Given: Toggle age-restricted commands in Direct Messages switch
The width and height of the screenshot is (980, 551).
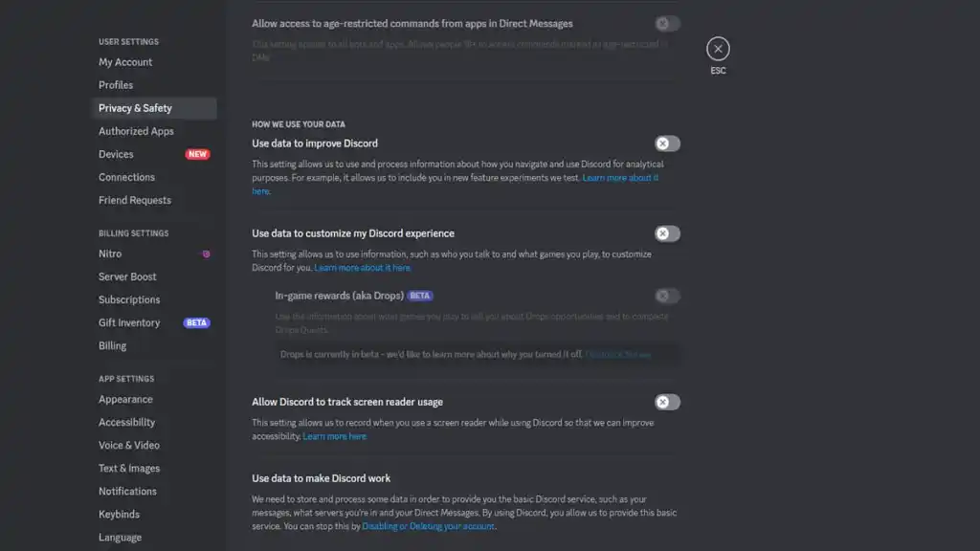Looking at the screenshot, I should pos(667,24).
